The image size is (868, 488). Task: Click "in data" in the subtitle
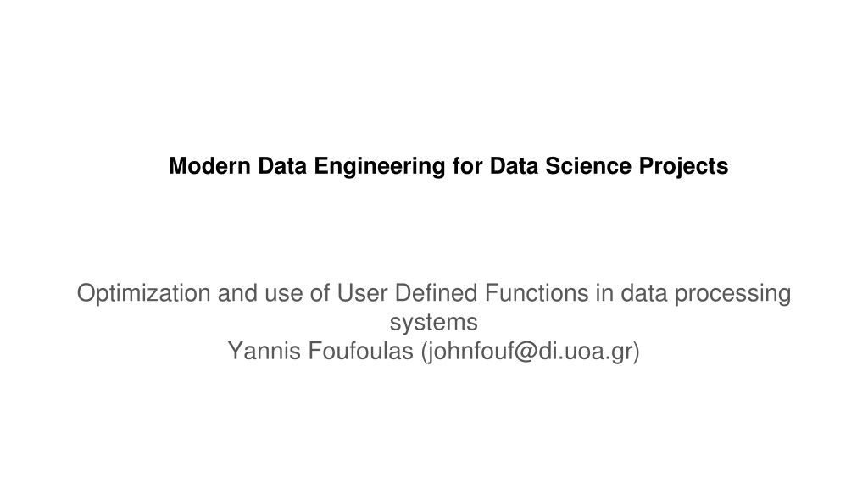click(x=631, y=293)
